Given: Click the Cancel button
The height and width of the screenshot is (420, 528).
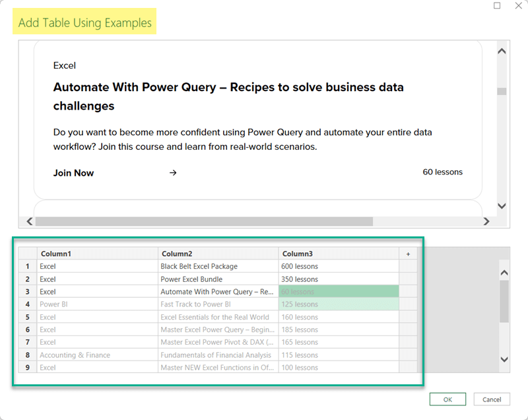Looking at the screenshot, I should point(492,400).
